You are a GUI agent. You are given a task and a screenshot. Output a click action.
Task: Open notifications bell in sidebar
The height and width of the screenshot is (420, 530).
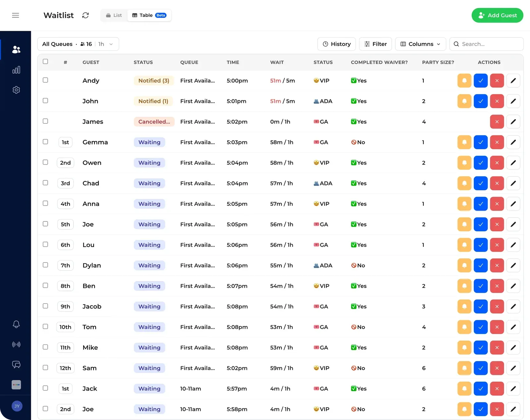point(16,324)
